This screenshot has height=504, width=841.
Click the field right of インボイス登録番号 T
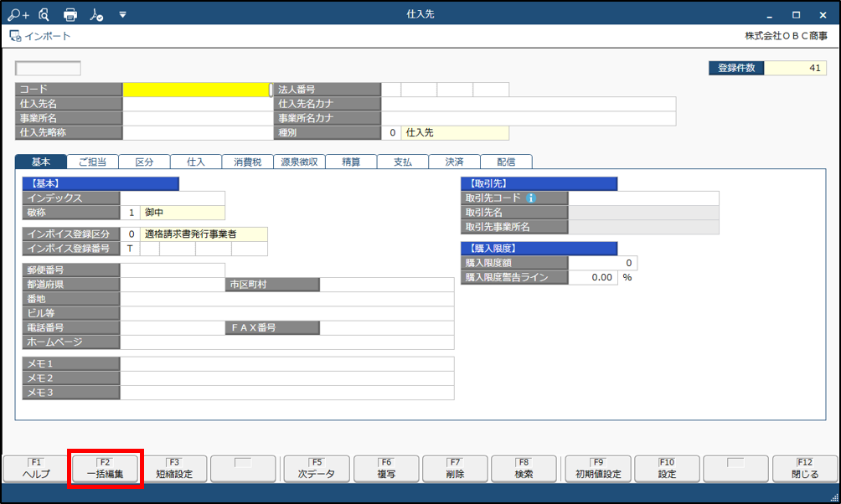(x=150, y=249)
